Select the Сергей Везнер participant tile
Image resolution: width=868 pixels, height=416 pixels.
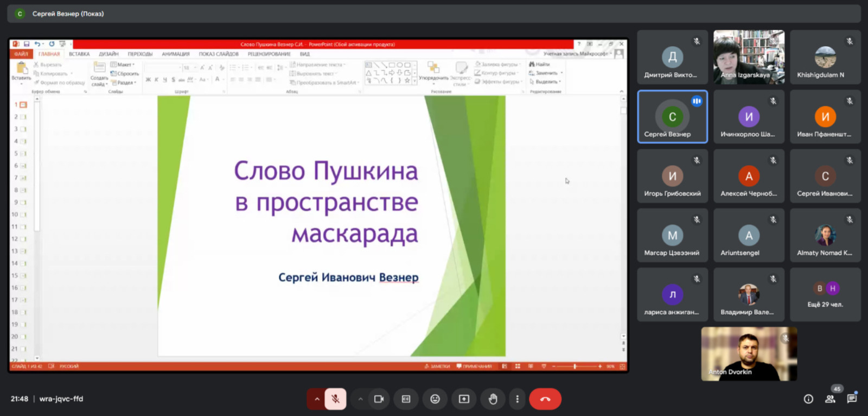[672, 117]
